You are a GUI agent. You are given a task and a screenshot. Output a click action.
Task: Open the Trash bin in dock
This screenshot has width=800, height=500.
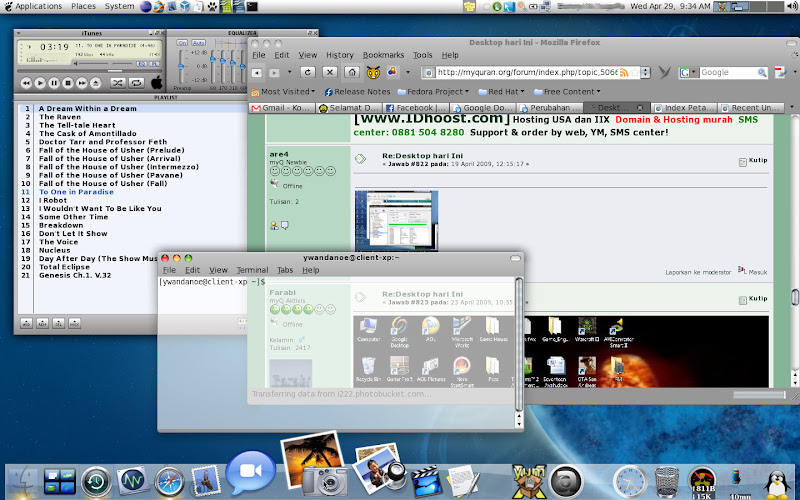[x=666, y=482]
